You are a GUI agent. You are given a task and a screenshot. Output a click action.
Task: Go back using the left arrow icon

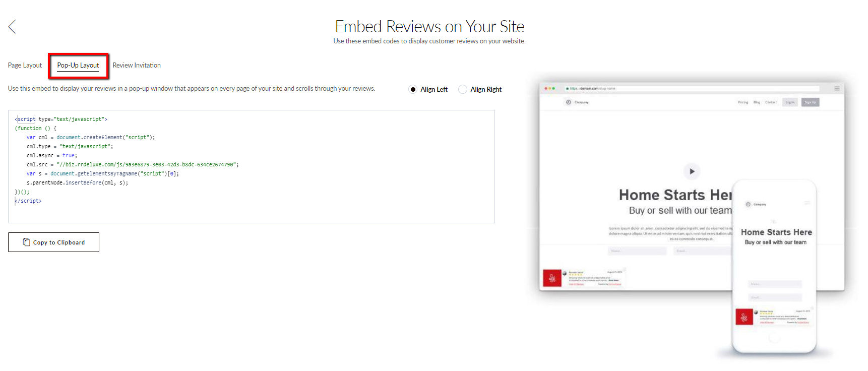(12, 27)
